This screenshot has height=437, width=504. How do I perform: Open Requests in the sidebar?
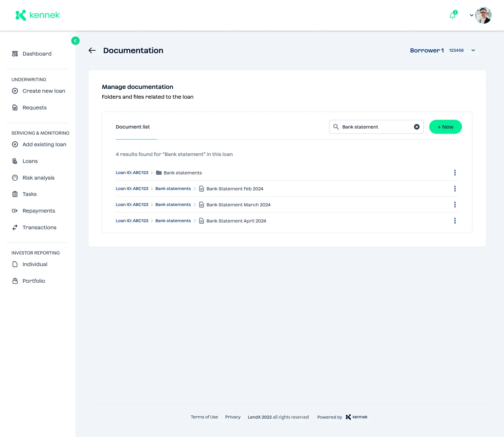(x=30, y=108)
